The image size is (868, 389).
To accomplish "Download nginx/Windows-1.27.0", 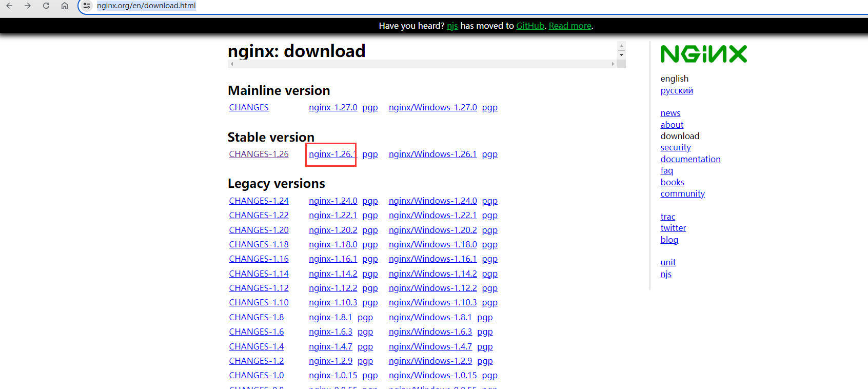I will coord(433,107).
